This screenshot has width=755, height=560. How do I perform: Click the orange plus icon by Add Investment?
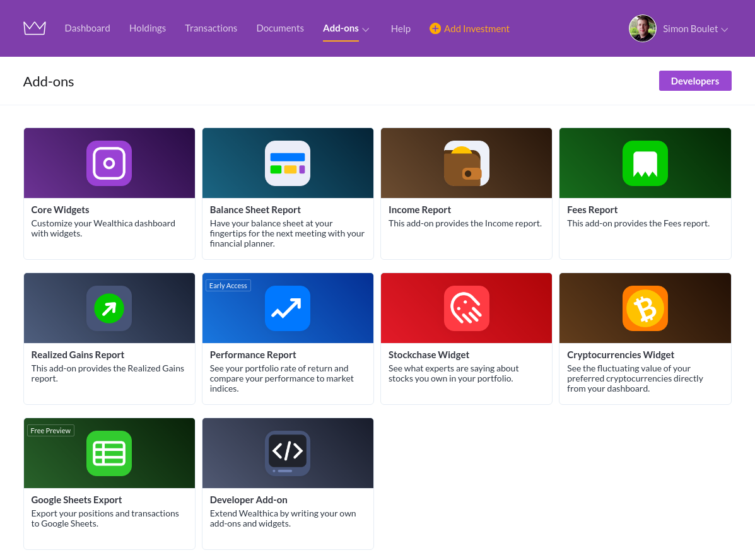pos(435,28)
